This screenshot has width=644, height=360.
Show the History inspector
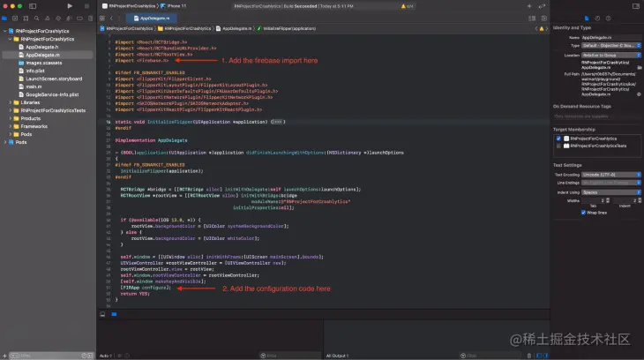click(597, 18)
